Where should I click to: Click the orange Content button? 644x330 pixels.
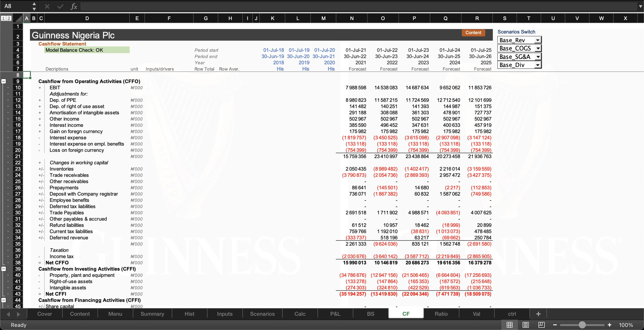(x=473, y=32)
